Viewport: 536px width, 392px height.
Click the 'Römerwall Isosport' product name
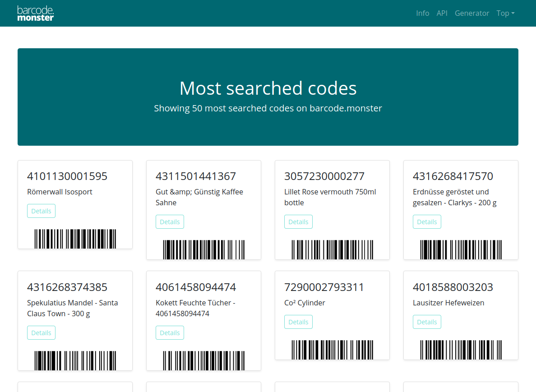click(x=60, y=192)
